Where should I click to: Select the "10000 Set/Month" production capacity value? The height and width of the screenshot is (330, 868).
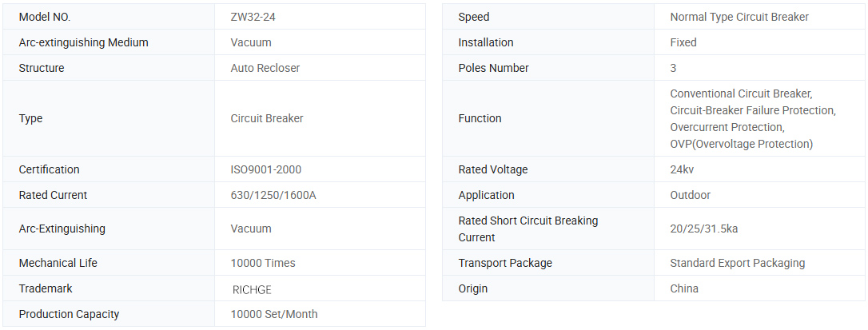point(274,314)
